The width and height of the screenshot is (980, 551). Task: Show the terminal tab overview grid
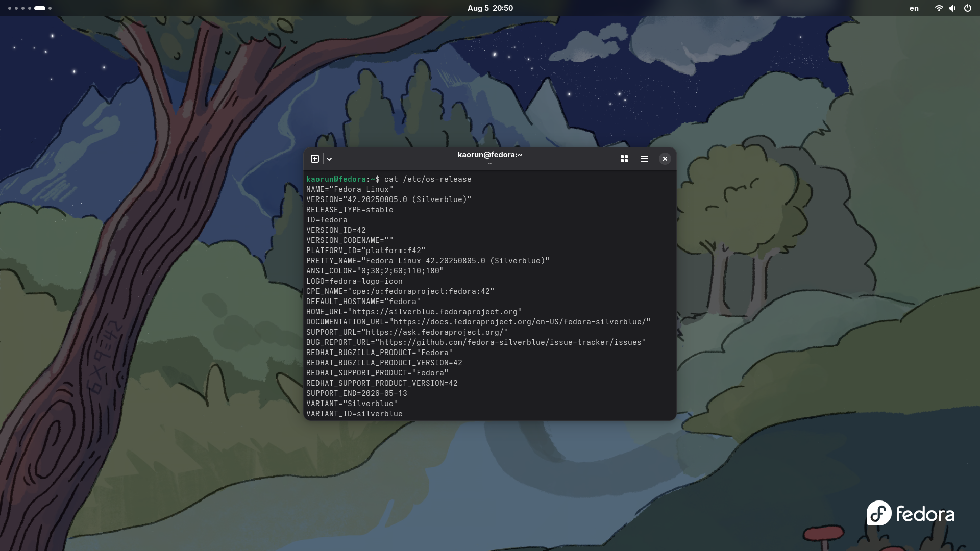(624, 159)
